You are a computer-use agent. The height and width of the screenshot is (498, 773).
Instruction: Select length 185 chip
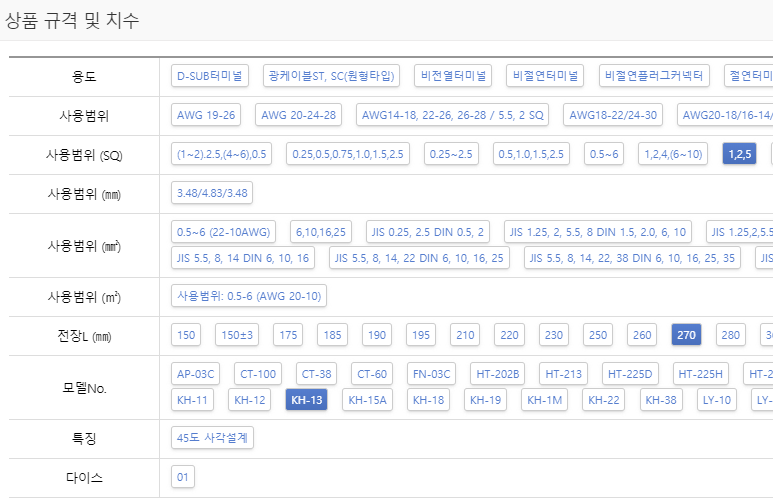tap(332, 335)
